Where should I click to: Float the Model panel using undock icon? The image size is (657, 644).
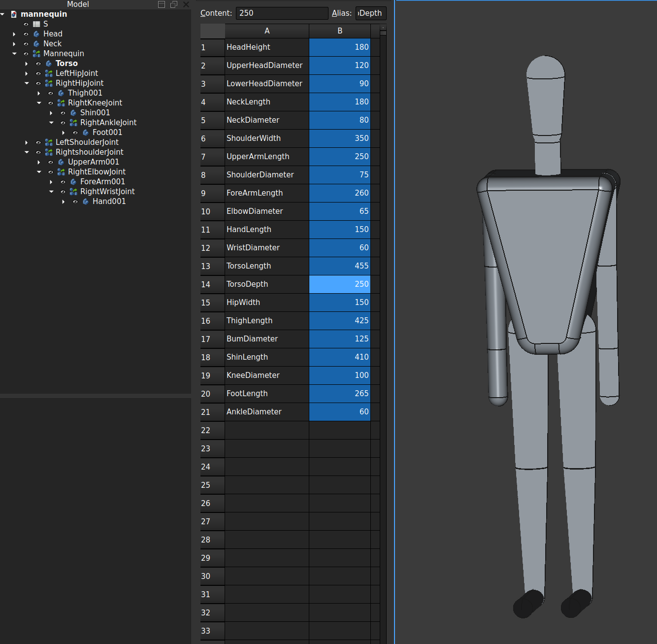(x=173, y=4)
